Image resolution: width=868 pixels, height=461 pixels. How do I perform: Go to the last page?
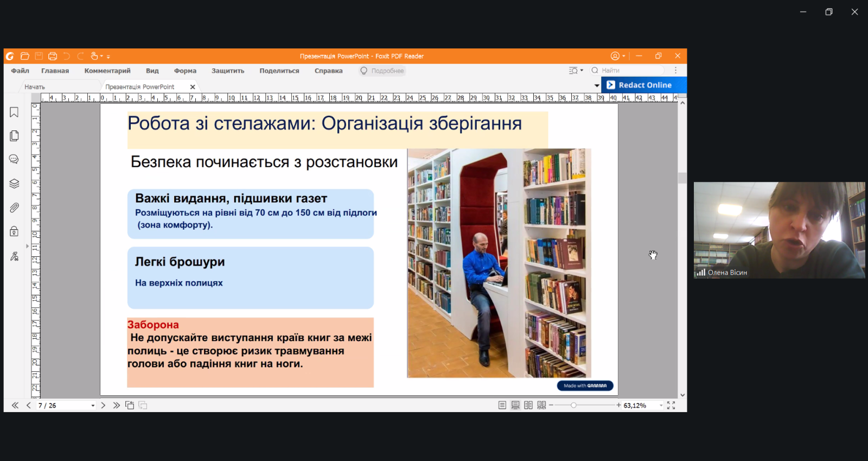116,406
